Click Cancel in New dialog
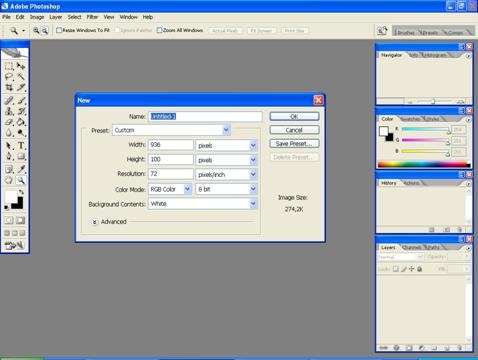This screenshot has width=478, height=360. click(x=294, y=130)
